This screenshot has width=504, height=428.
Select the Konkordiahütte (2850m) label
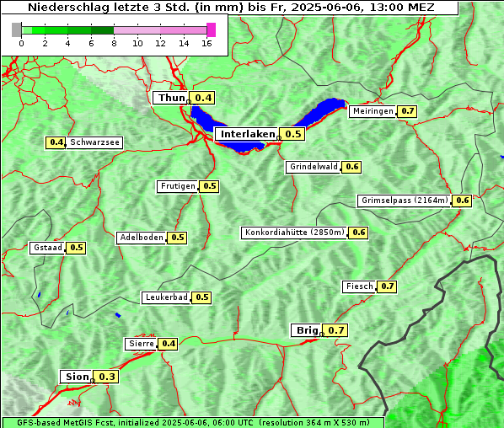[x=294, y=233]
